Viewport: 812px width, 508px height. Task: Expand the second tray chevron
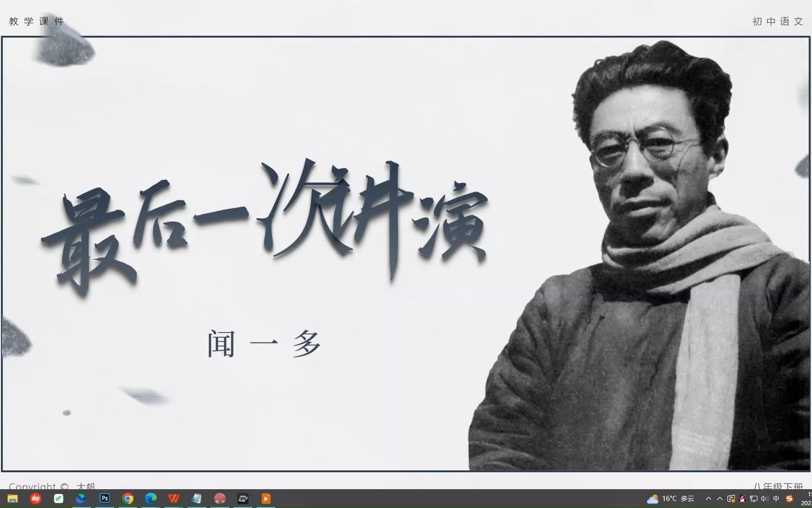[x=720, y=499]
